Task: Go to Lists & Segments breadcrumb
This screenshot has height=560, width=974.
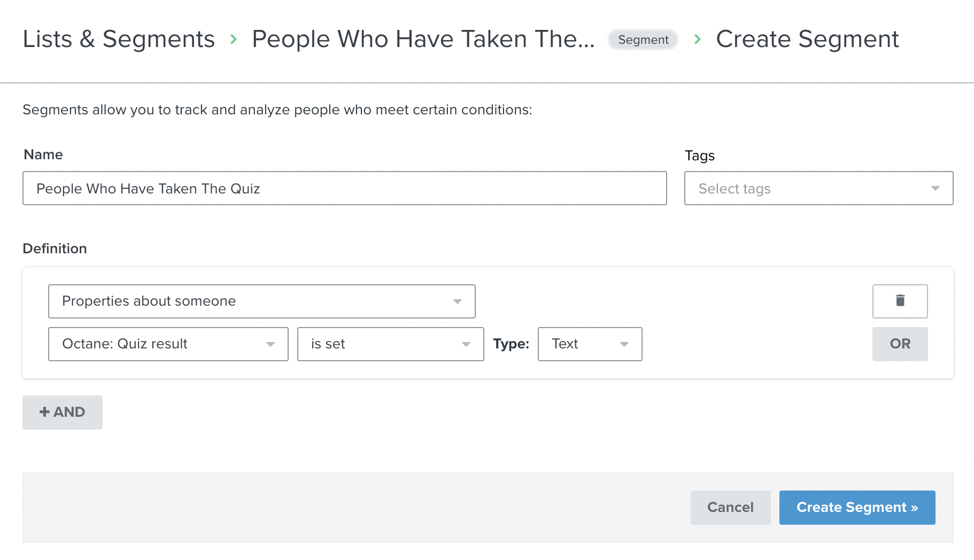Action: (x=119, y=39)
